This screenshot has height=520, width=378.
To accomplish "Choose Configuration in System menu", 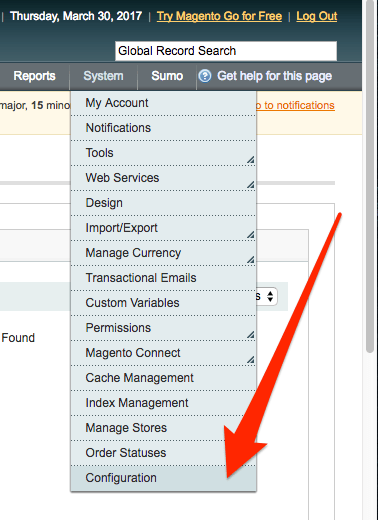I will pyautogui.click(x=163, y=478).
